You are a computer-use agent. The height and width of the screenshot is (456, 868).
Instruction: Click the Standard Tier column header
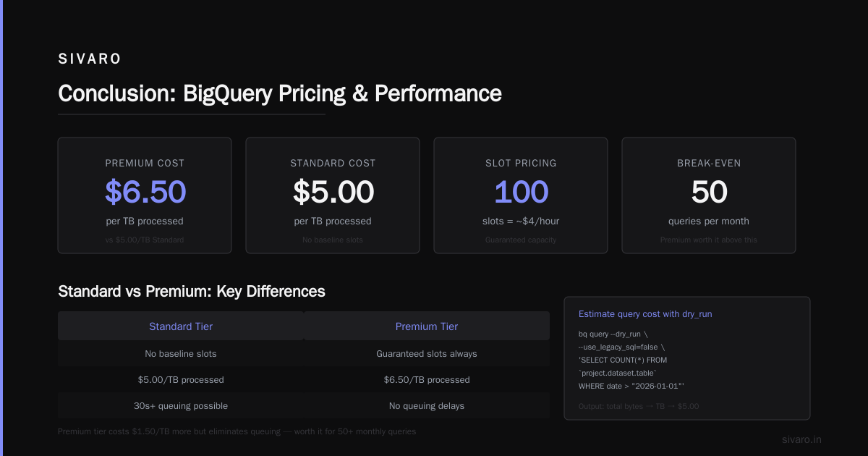click(x=181, y=326)
